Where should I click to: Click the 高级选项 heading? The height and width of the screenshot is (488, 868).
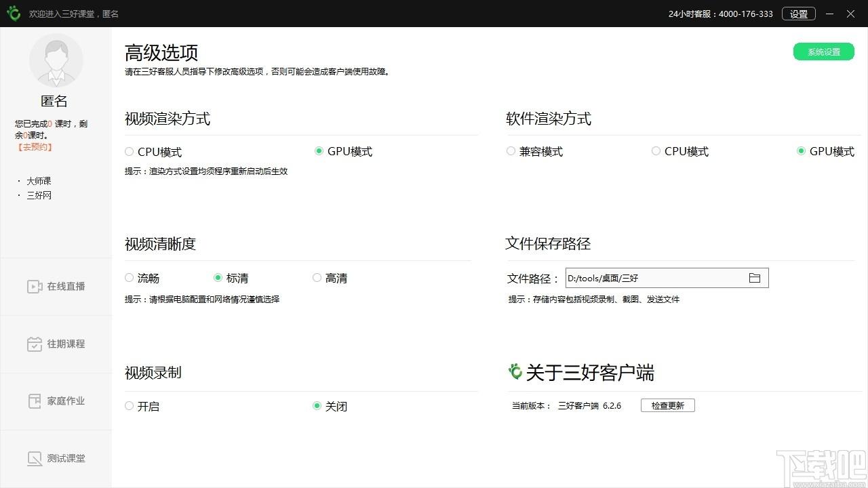tap(161, 52)
